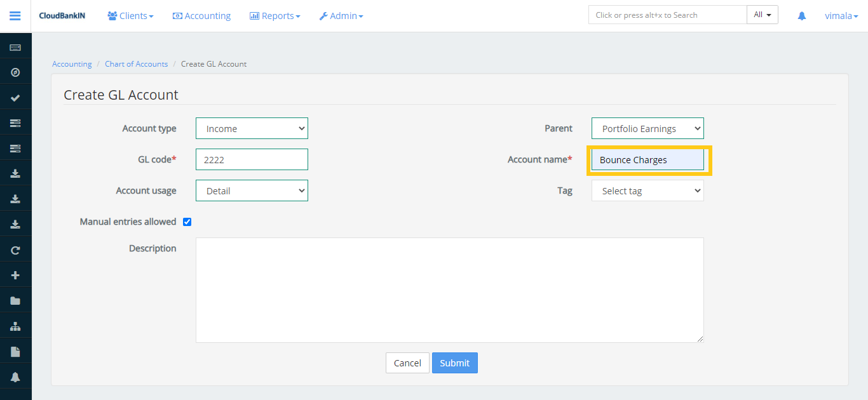The width and height of the screenshot is (868, 400).
Task: Open the compass icon in the sidebar
Action: [15, 72]
